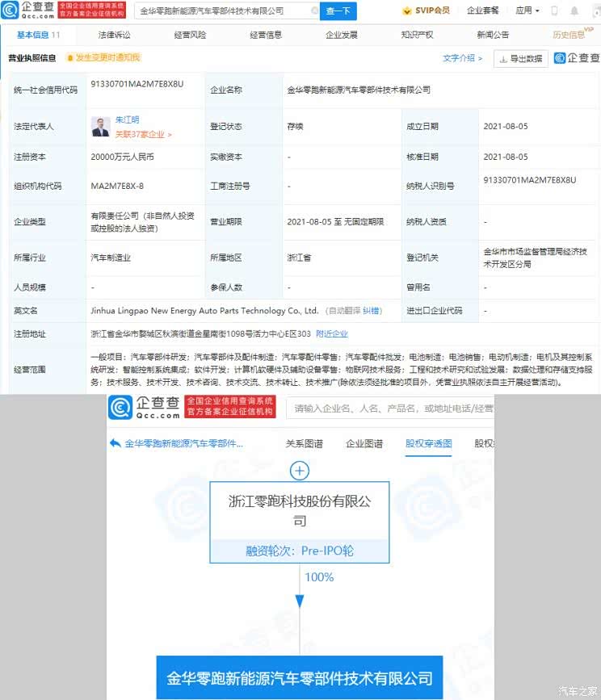Click the Qcc logo in equity chart header
This screenshot has width=601, height=700.
click(x=145, y=408)
